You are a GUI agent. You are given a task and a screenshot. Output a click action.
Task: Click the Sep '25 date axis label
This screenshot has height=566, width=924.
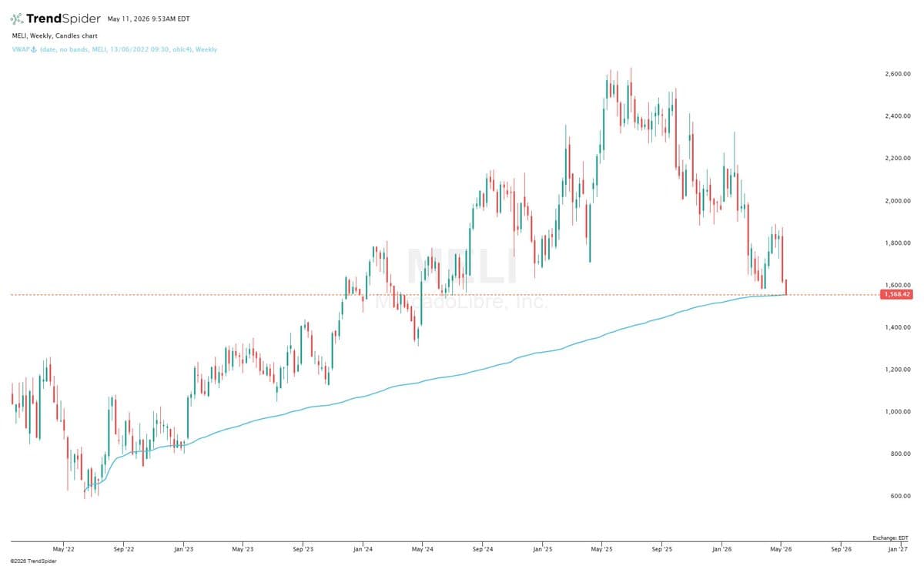[x=662, y=549]
